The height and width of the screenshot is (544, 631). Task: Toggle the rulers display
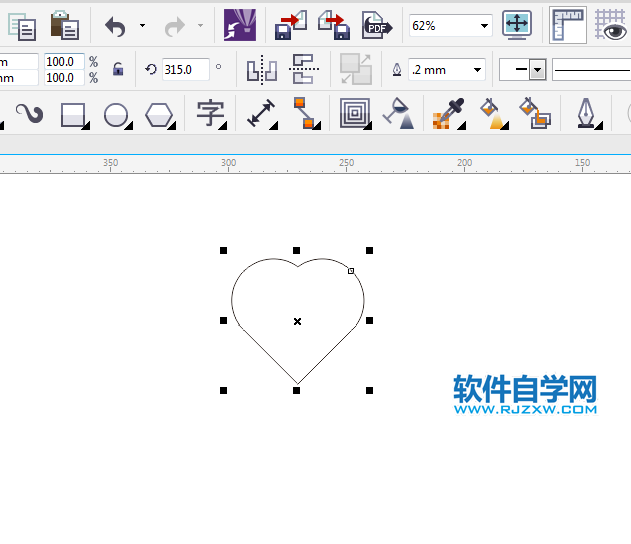(x=568, y=25)
